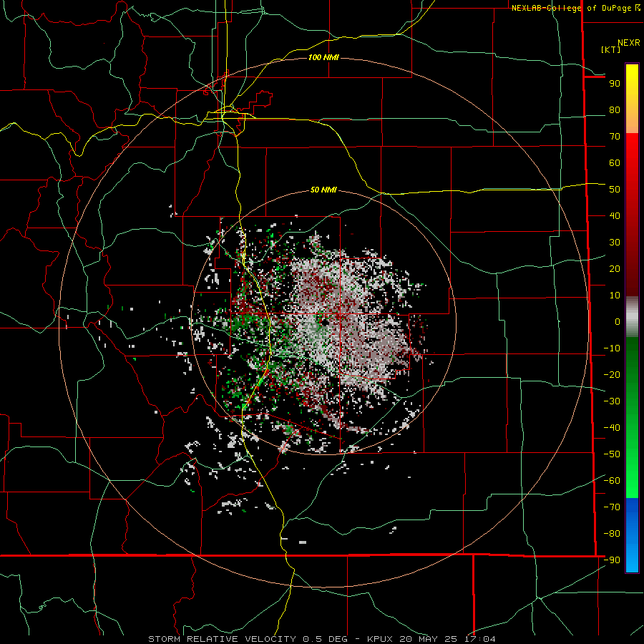
Task: Select the -40 value on the velocity scale
Action: 612,428
